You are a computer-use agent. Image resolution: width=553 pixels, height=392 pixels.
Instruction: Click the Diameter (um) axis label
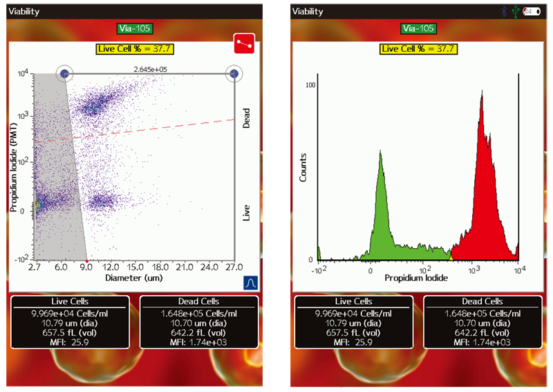(134, 278)
